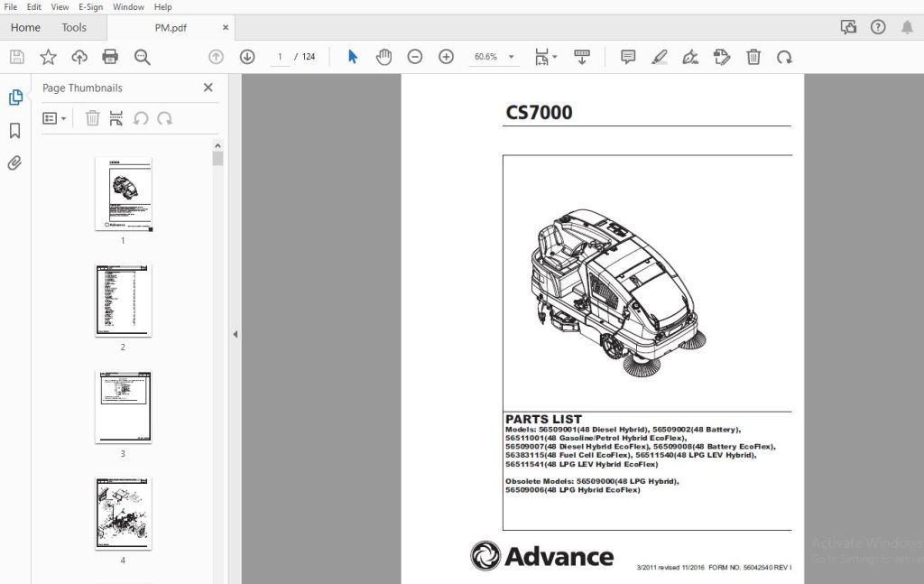This screenshot has width=924, height=584.
Task: Open the Add comment sticky note tool
Action: click(628, 57)
